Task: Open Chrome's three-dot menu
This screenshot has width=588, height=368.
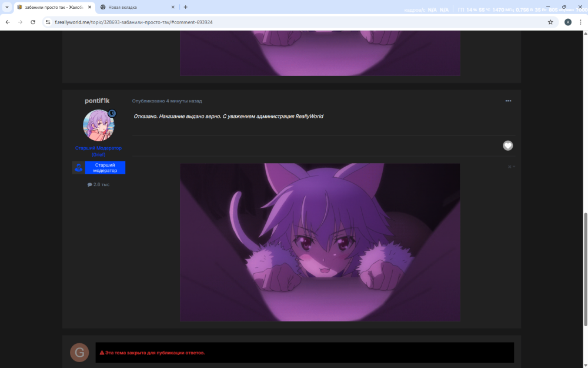Action: click(580, 22)
